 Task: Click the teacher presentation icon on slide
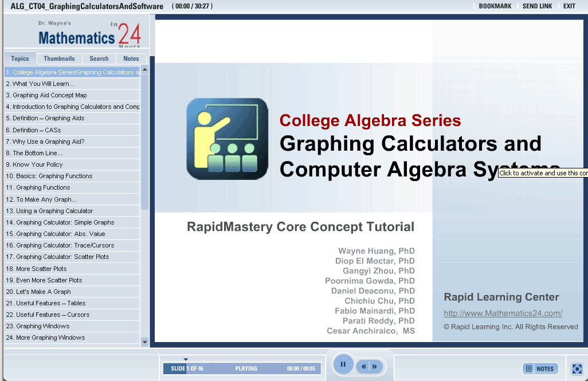pos(227,139)
